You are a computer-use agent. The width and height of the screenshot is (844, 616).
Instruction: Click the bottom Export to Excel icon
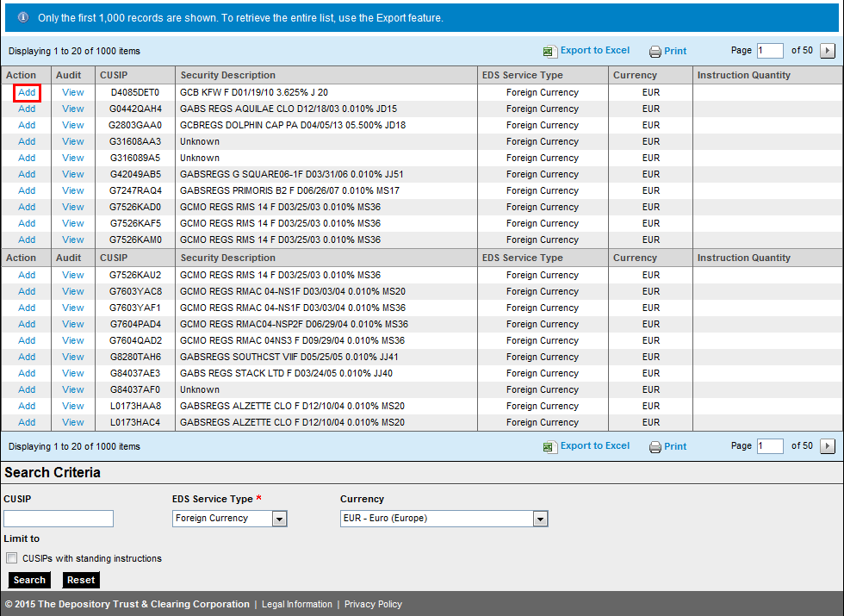click(550, 446)
